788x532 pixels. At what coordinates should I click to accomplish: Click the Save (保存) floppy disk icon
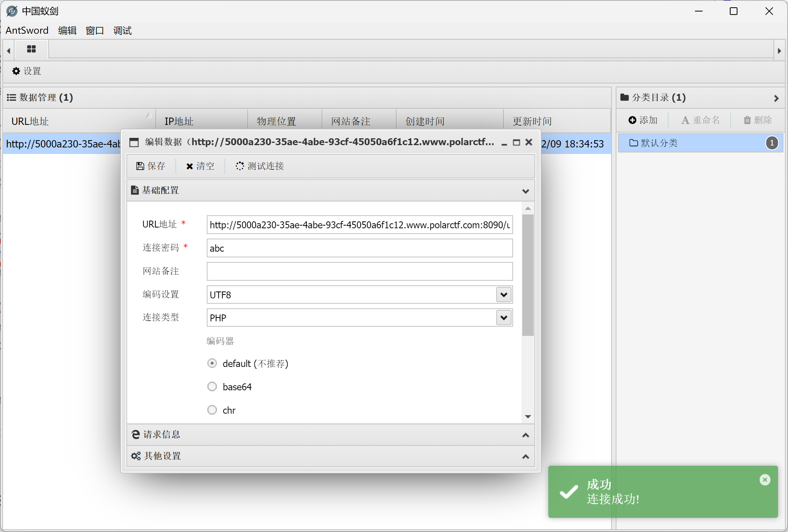pos(140,166)
